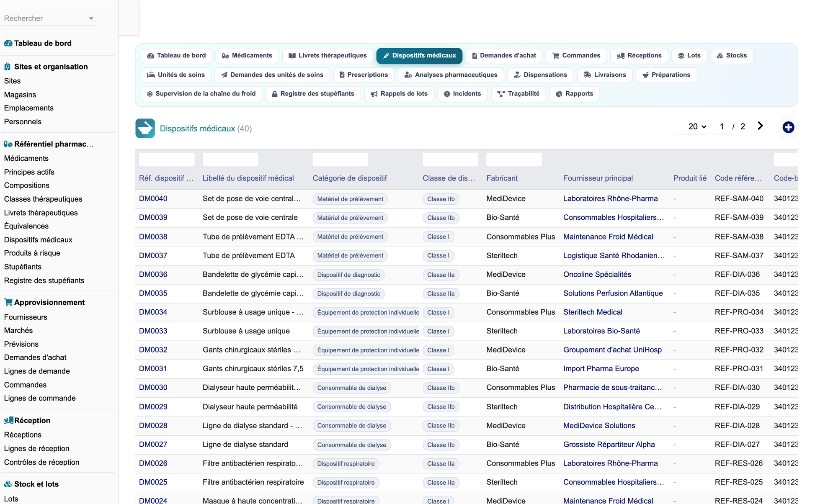Image resolution: width=815 pixels, height=504 pixels.
Task: Click the Classe de dispositif filter field
Action: click(451, 159)
